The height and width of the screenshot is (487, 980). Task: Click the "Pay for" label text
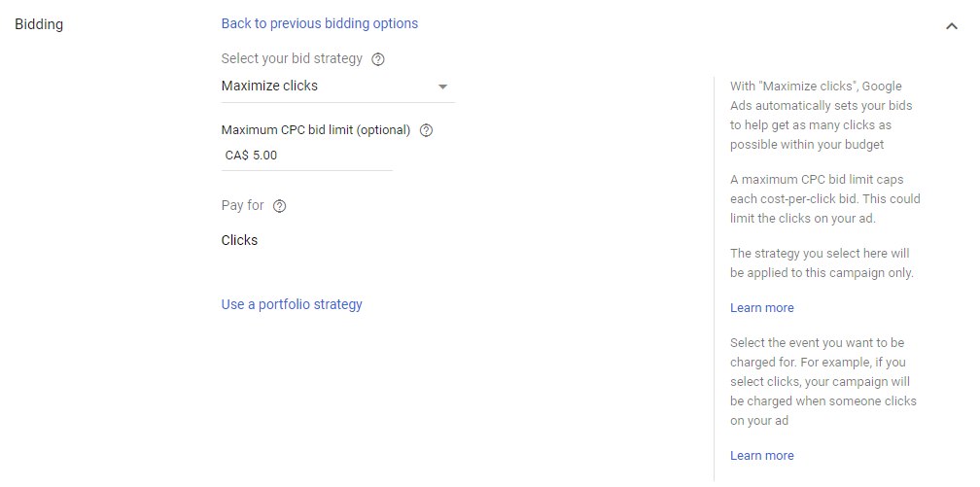click(242, 206)
